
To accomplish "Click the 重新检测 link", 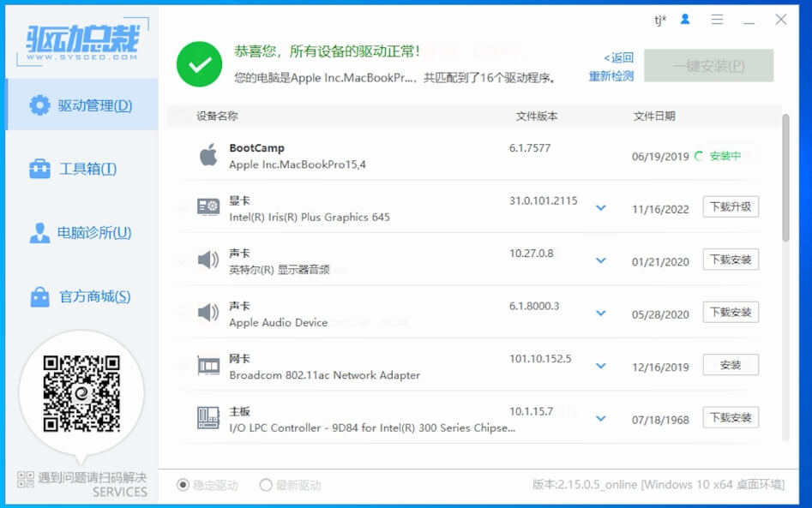I will click(x=611, y=76).
